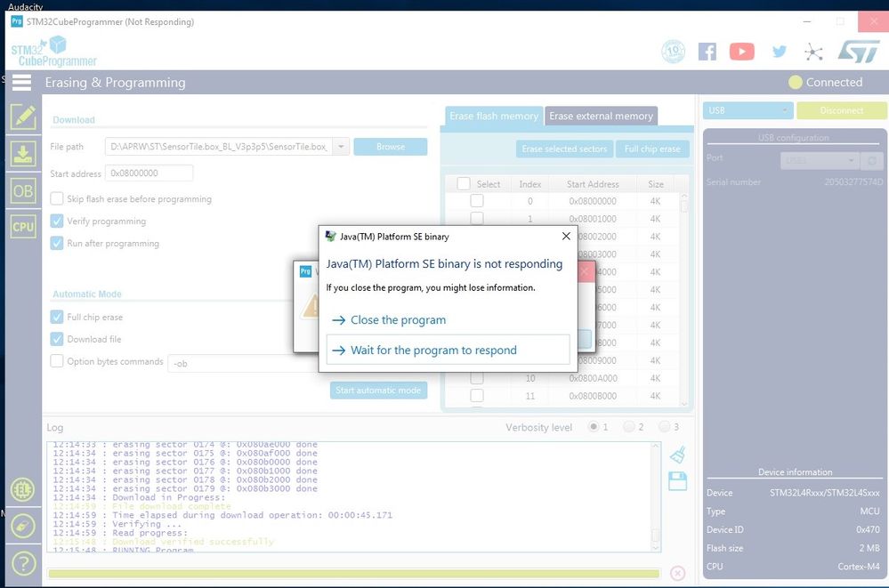
Task: Toggle Download file checkbox
Action: [57, 339]
